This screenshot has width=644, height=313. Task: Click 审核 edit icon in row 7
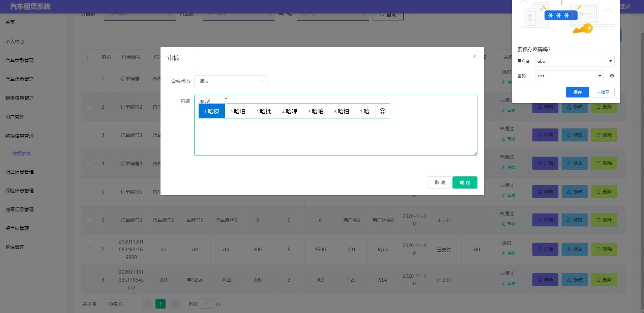[508, 253]
